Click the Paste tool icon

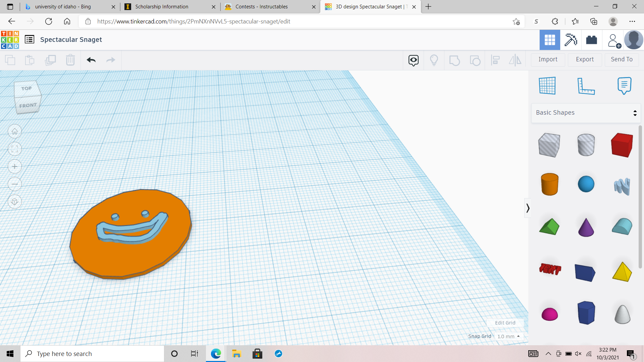[x=30, y=60]
